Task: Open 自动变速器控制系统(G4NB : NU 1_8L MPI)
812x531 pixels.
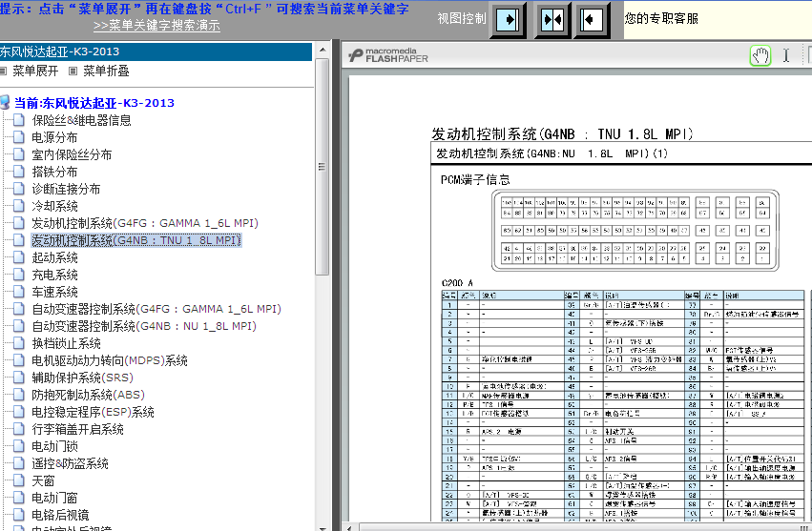Action: [144, 326]
